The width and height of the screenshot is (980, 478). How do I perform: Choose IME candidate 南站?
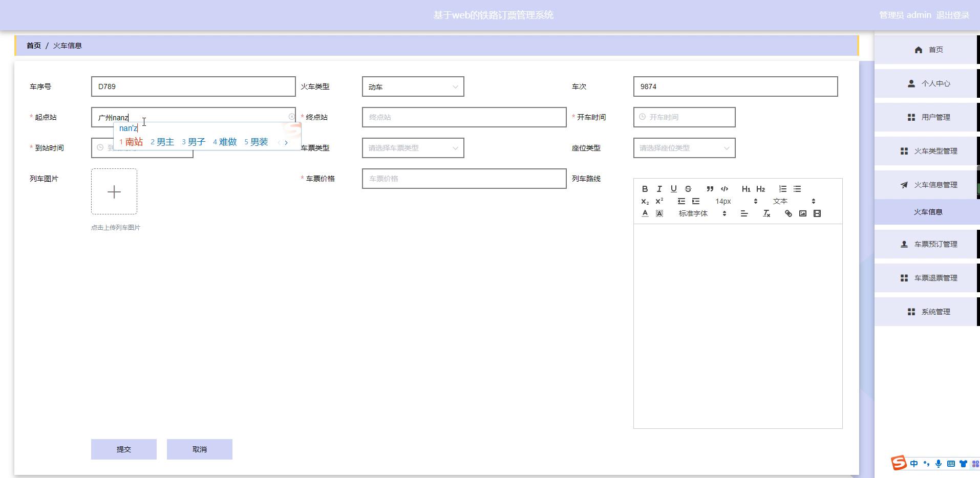click(x=131, y=142)
